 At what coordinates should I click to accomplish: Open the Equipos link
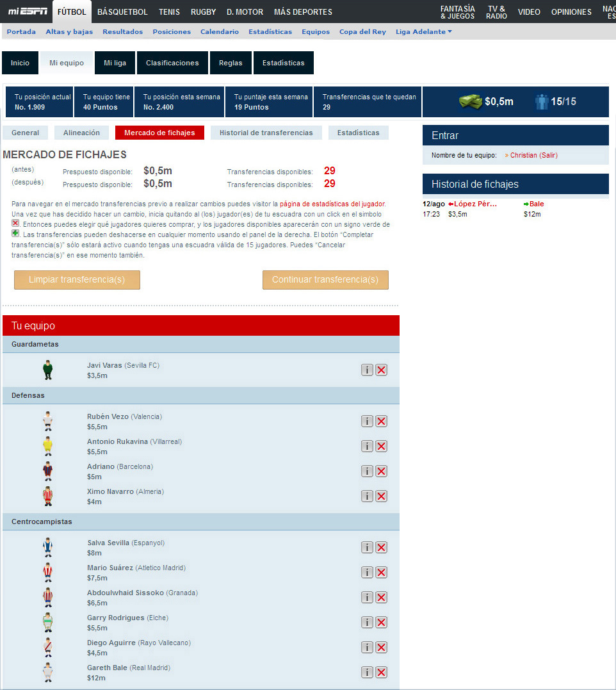[316, 31]
